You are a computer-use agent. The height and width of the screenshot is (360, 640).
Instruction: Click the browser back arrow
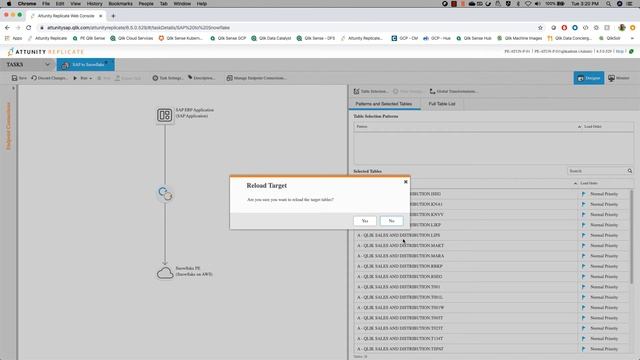7,28
